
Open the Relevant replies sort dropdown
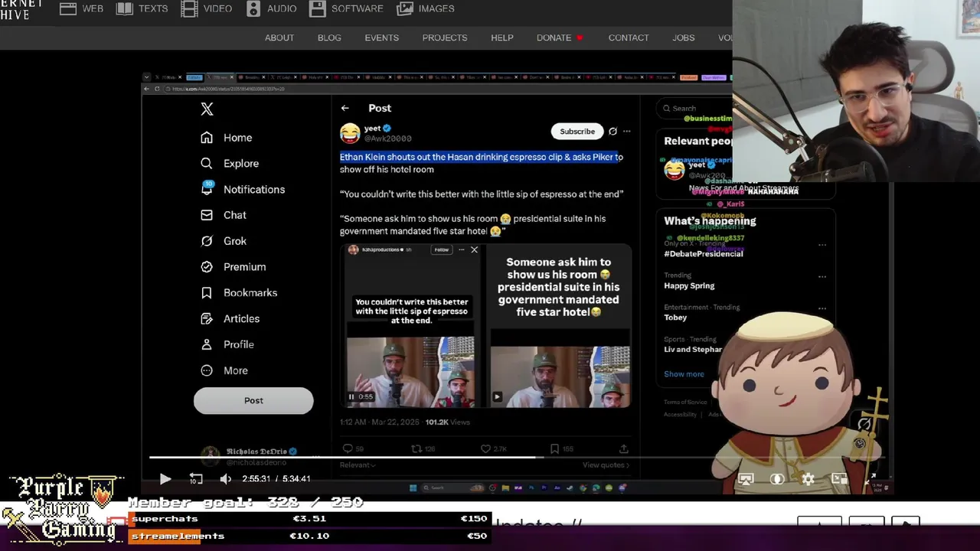click(358, 465)
